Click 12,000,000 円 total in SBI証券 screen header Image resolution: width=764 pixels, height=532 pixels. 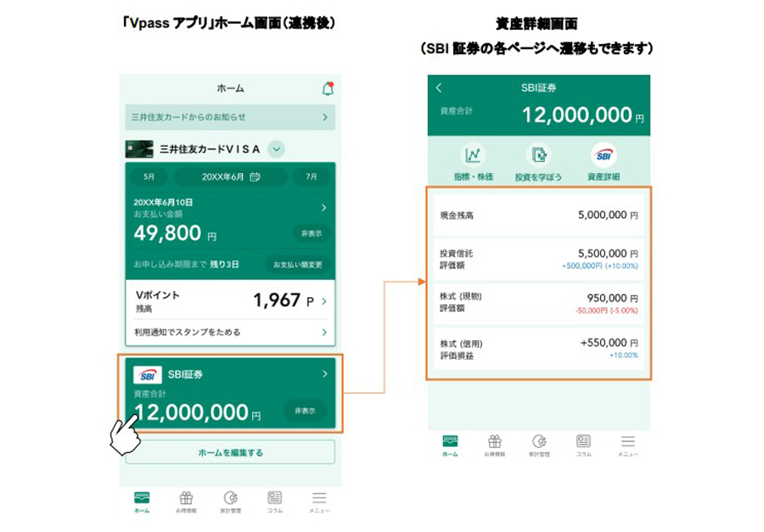[x=582, y=115]
